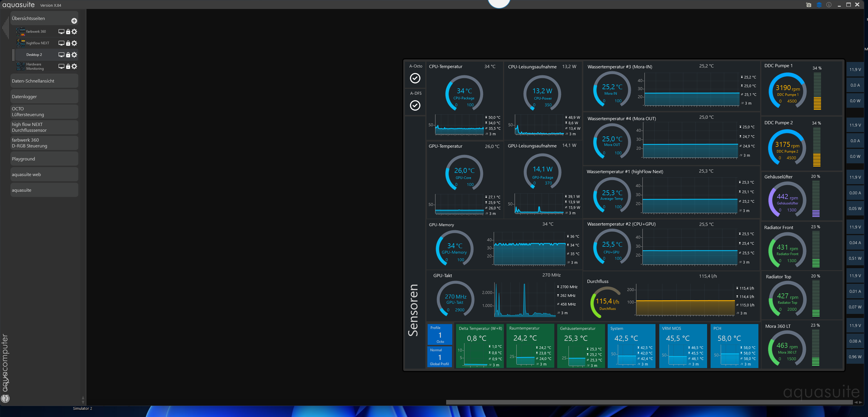Toggle the lock for farbwerk 360 page
The image size is (868, 417).
coord(68,32)
